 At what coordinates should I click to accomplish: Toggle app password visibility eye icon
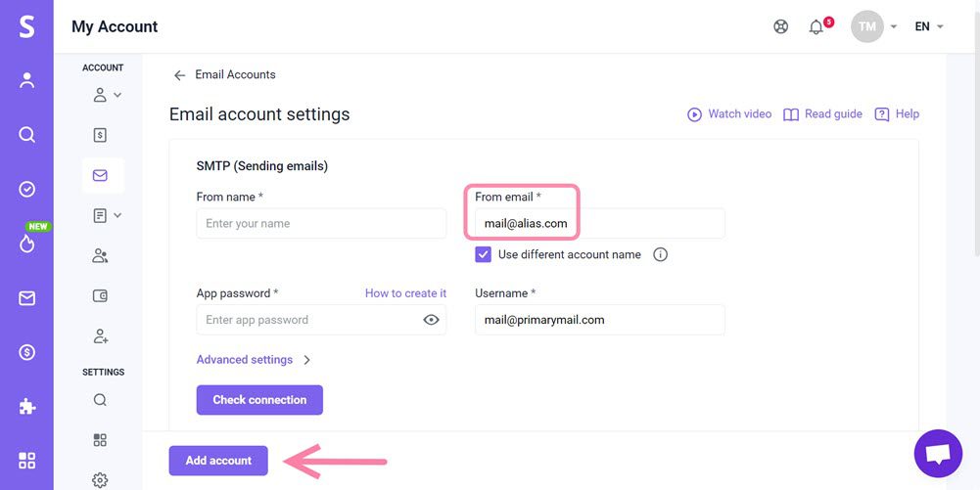(431, 320)
